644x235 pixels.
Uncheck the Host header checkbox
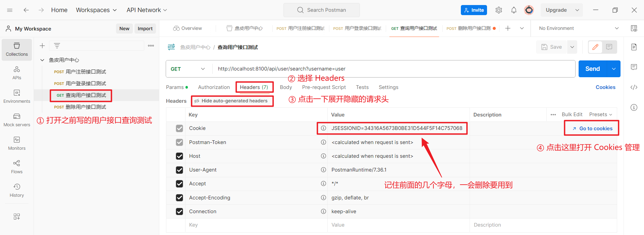[x=179, y=156]
